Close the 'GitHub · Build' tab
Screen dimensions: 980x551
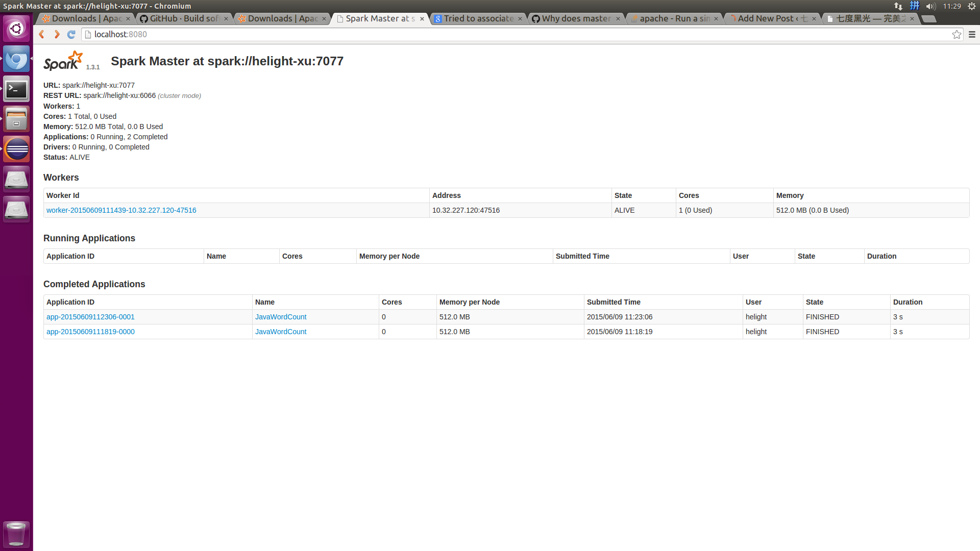click(x=226, y=19)
